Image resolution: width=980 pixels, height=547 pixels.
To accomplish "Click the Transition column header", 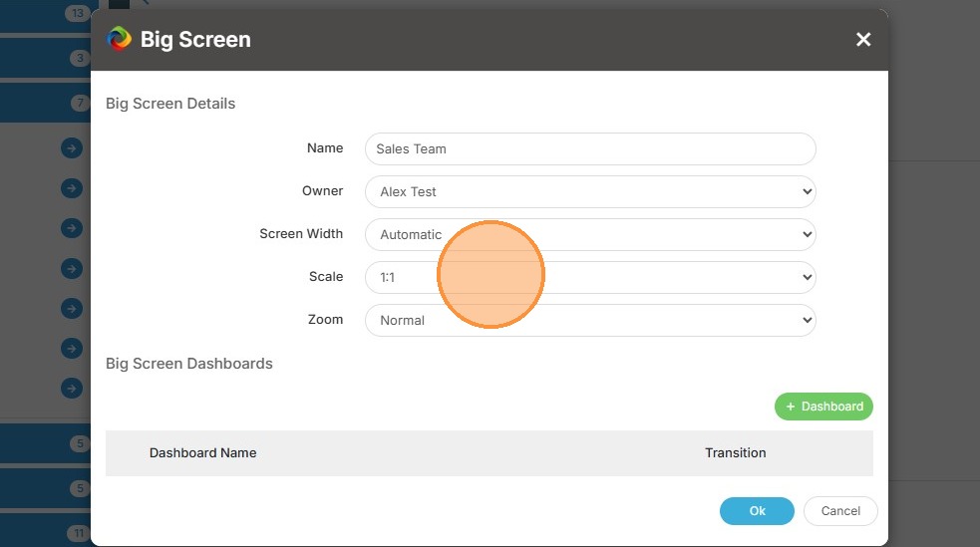I will 735,453.
